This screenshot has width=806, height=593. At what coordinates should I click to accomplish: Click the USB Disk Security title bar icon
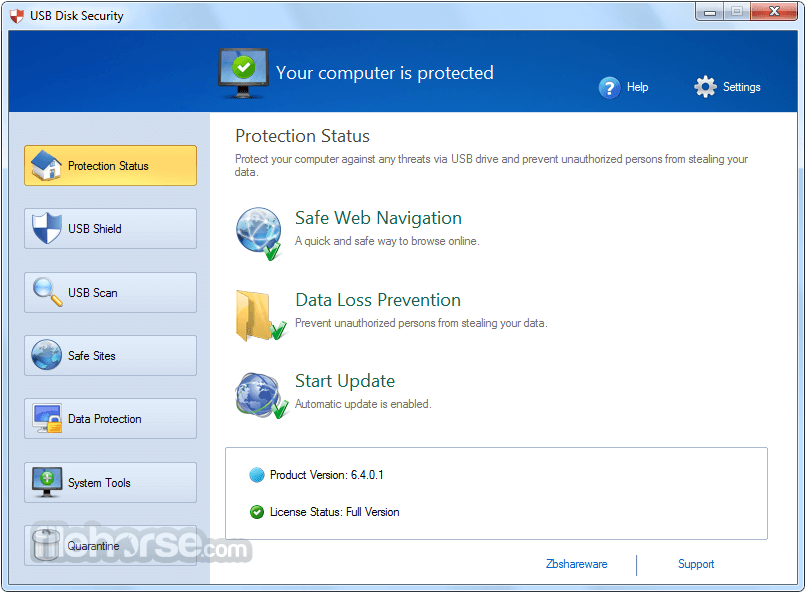click(17, 16)
